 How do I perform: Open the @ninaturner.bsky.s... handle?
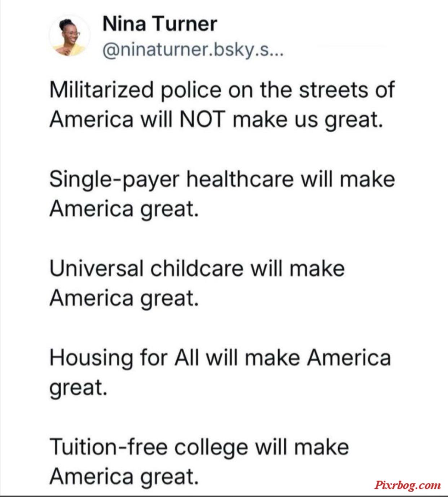click(193, 50)
